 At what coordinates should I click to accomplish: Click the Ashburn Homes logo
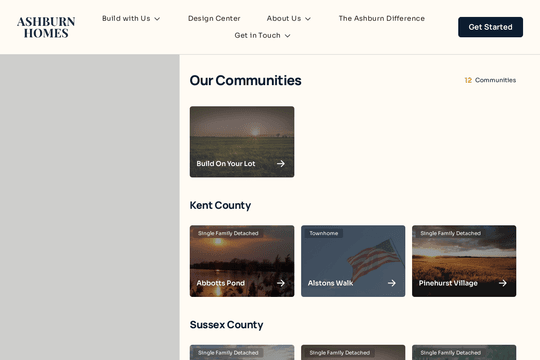point(46,27)
